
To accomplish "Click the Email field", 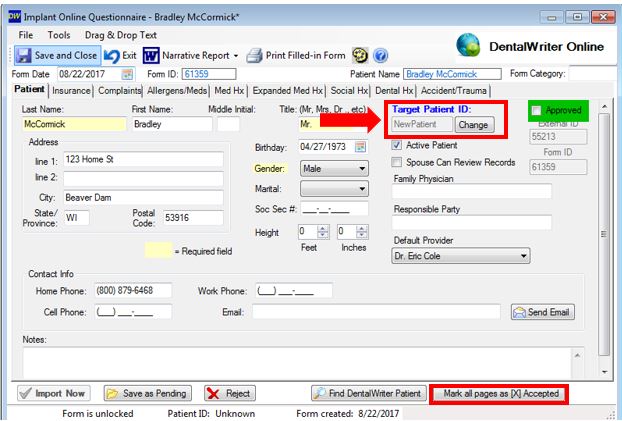I will click(x=376, y=312).
